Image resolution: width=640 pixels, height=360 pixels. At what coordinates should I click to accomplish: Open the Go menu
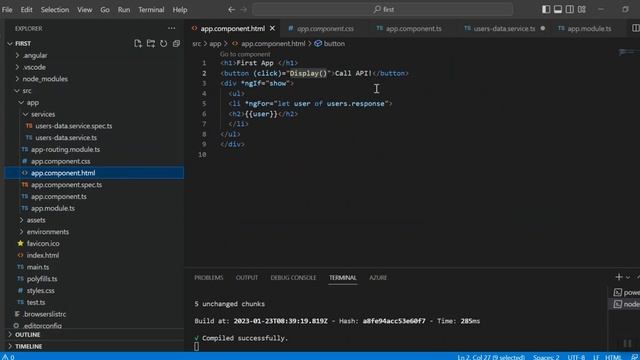coord(105,9)
